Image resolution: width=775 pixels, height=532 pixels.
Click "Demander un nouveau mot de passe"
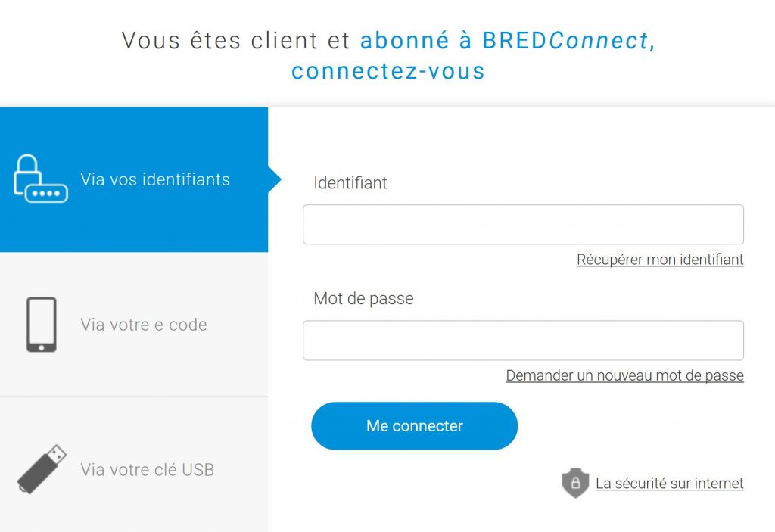[624, 375]
